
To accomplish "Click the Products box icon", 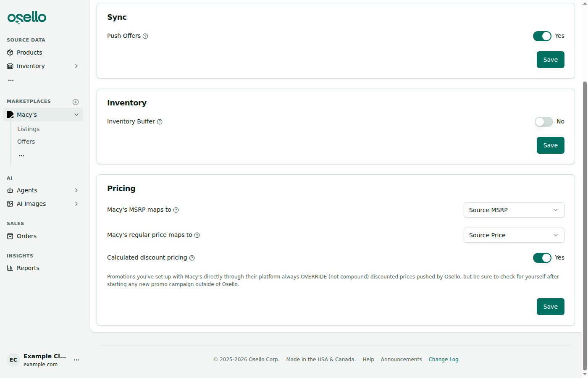I will [x=10, y=52].
